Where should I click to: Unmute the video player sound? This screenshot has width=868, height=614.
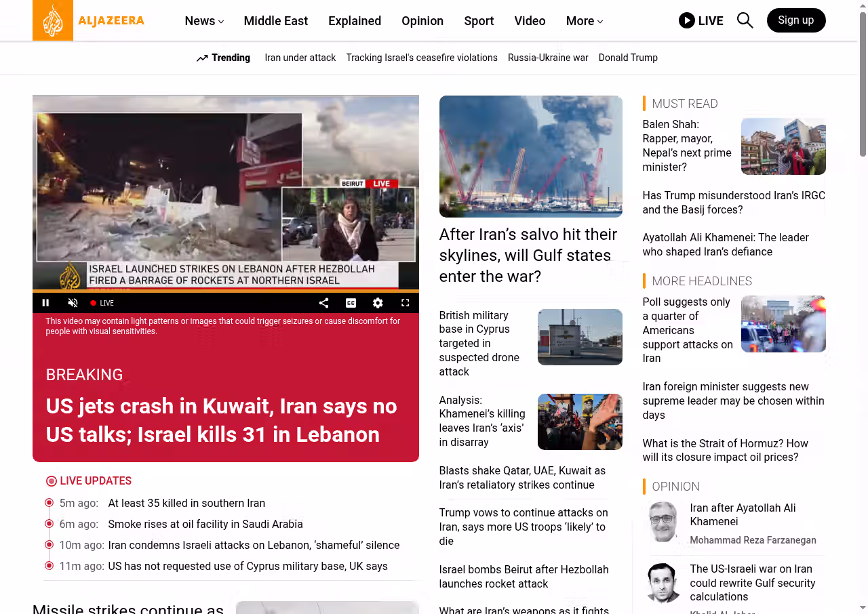(x=73, y=303)
